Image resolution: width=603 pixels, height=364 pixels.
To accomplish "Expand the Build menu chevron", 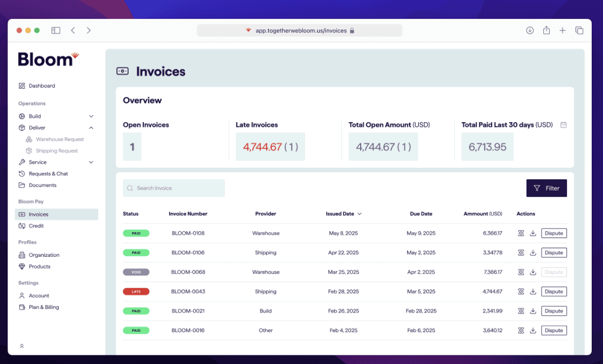I will click(91, 116).
